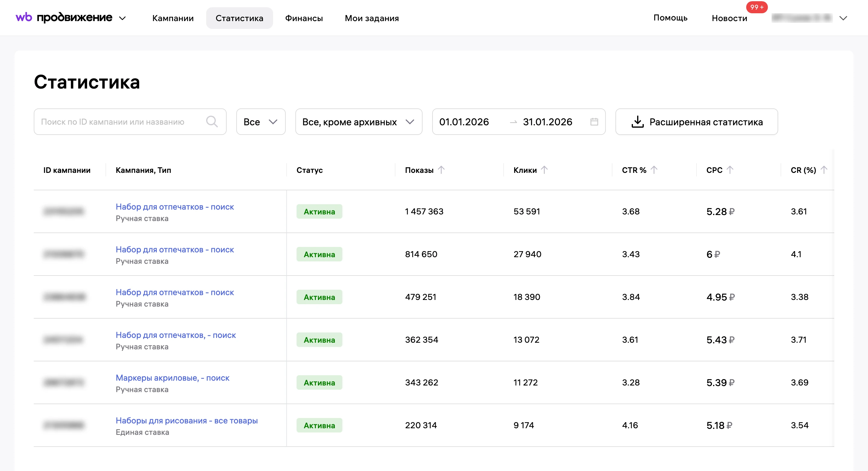Screen dimensions: 868x471
Task: Open campaign with 479 251 impressions
Action: click(x=175, y=292)
